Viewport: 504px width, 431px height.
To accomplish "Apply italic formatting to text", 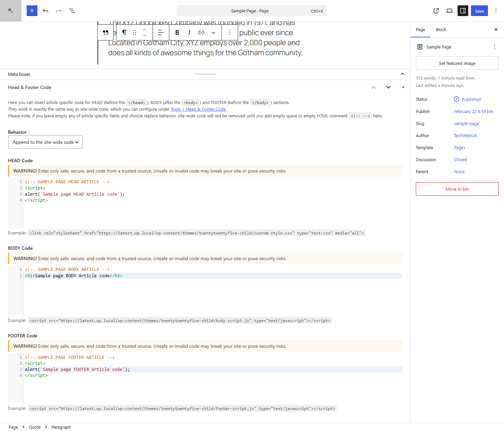I will tap(189, 32).
